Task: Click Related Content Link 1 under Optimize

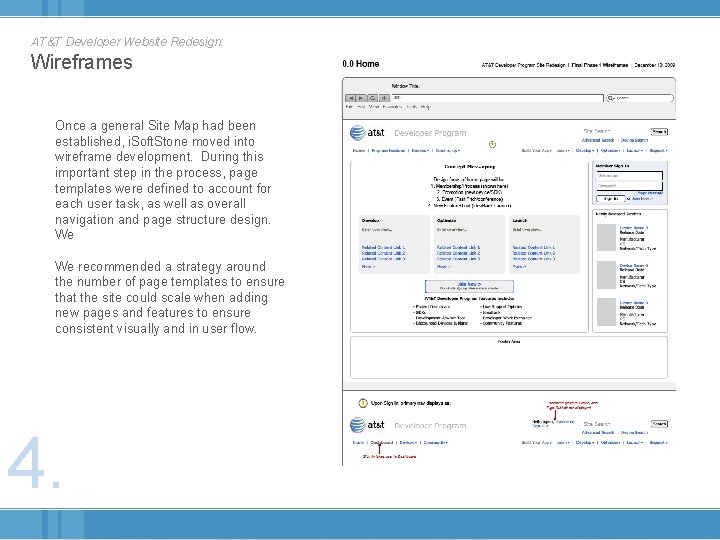Action: [458, 248]
